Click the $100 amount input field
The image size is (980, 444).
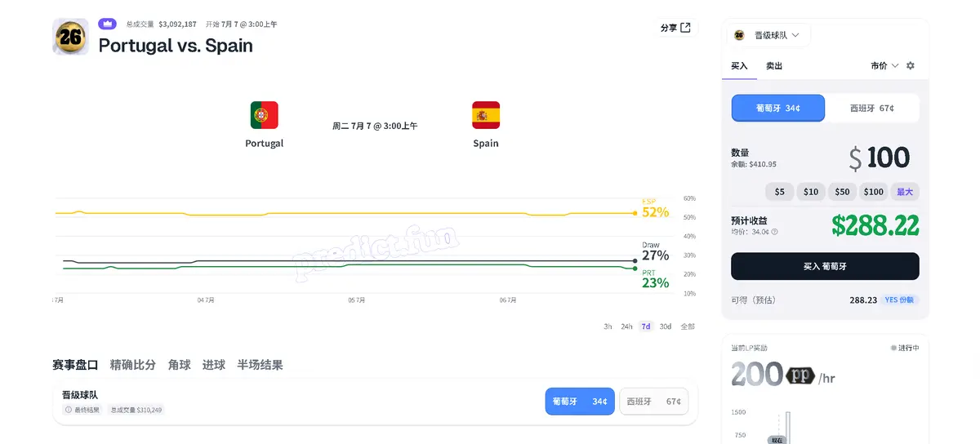click(x=879, y=158)
